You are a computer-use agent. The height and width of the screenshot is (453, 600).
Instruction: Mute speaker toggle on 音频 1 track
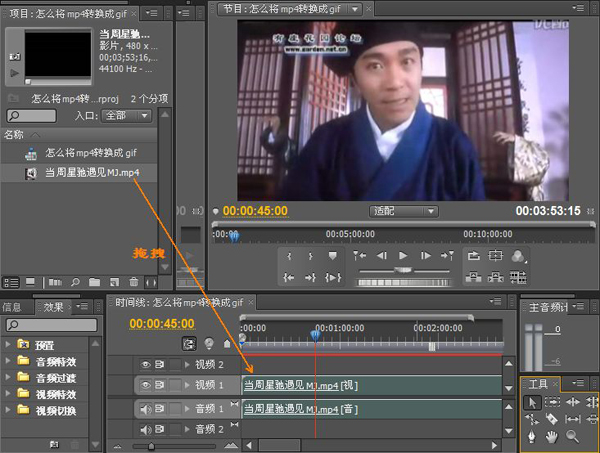(145, 409)
